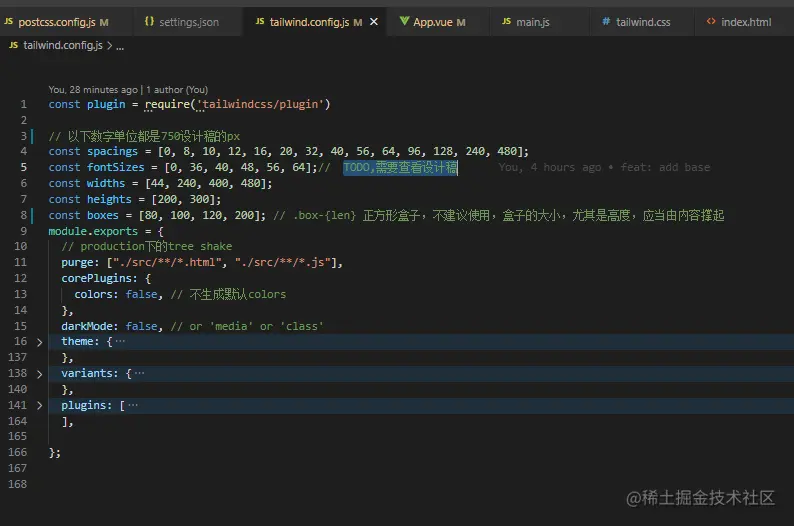Click the plugins fold ellipsis
The width and height of the screenshot is (794, 526).
pos(133,406)
